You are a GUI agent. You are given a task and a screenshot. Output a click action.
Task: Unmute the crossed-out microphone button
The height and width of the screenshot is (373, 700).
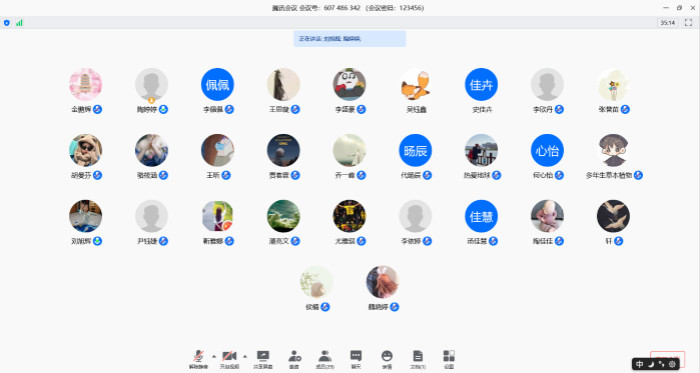coord(198,359)
